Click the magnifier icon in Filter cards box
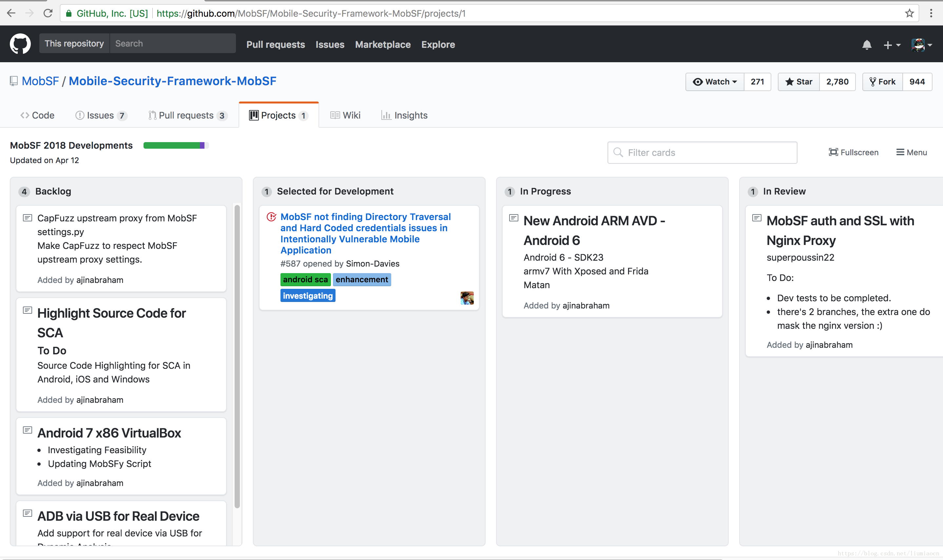943x560 pixels. pos(618,152)
